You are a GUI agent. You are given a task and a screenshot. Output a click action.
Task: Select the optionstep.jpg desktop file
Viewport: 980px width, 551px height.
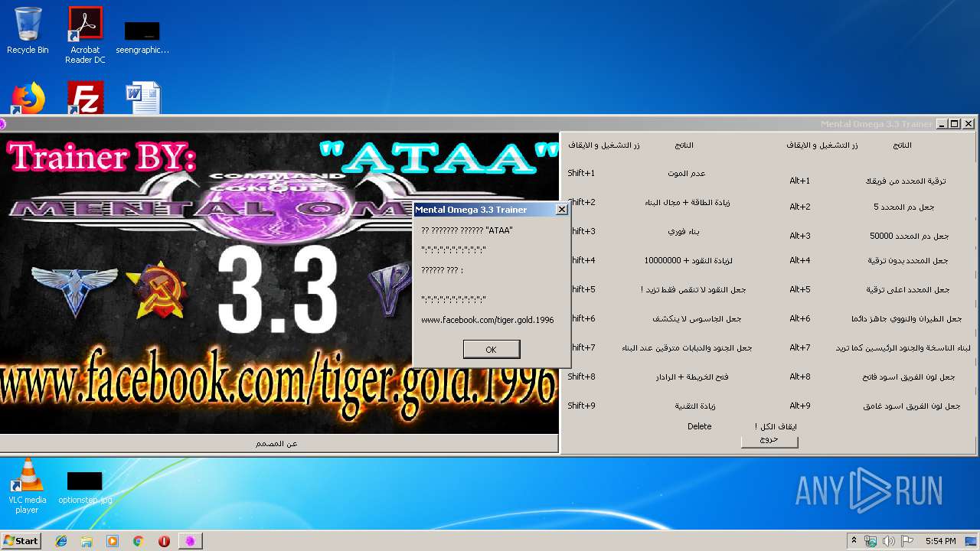coord(85,488)
